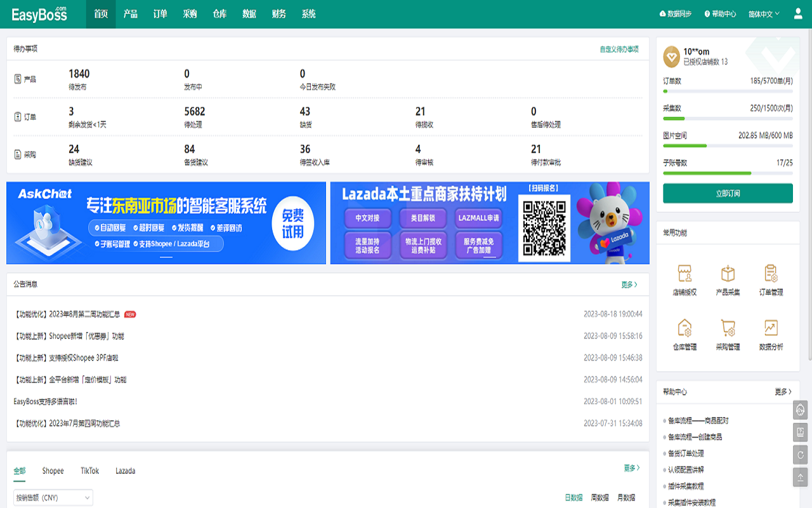Open announcement 2023年8月第二周功能汇总
This screenshot has height=508, width=812.
point(67,314)
